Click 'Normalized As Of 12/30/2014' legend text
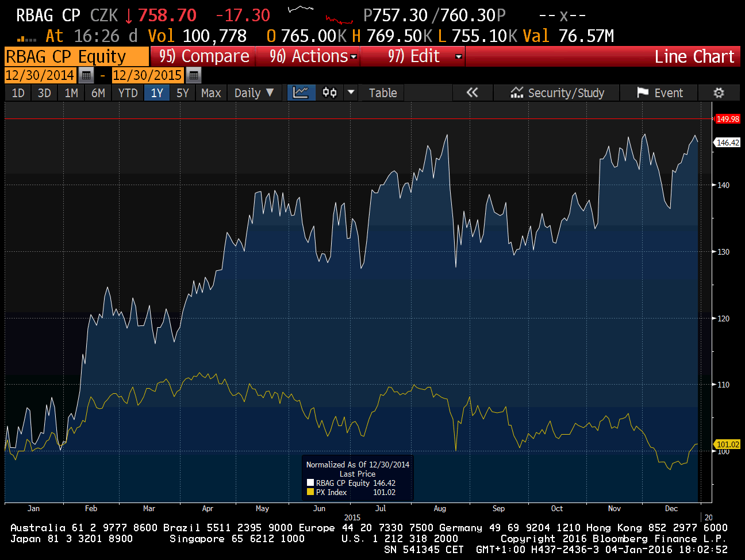The width and height of the screenshot is (745, 560). [358, 465]
